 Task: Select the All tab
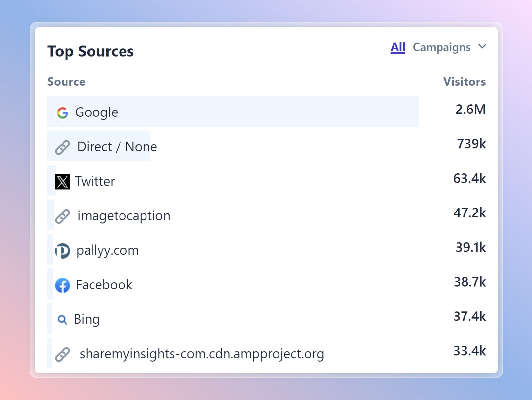point(398,47)
